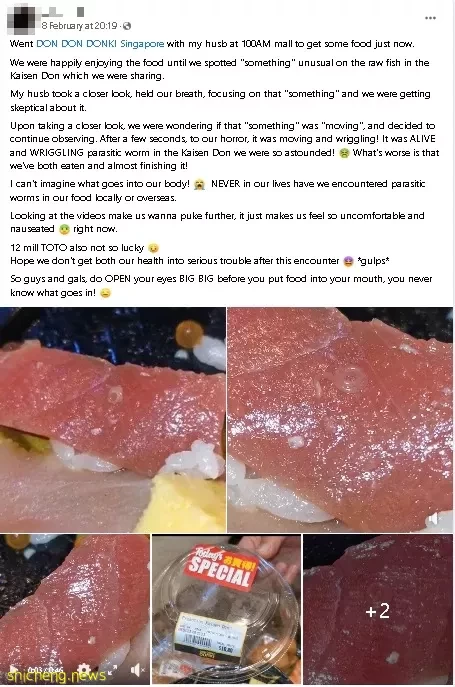
Task: Open the three-dot post options menu
Action: click(430, 18)
